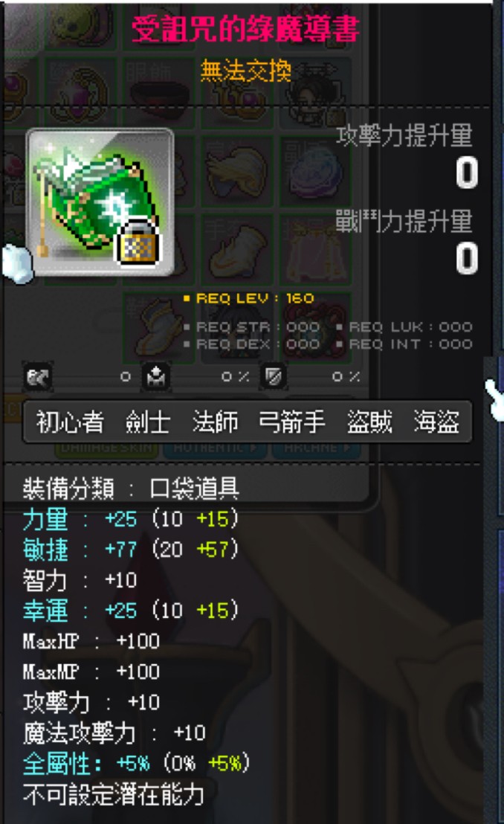Select the glove equipment slot icon
Screen dimensions: 504x824
click(x=236, y=251)
